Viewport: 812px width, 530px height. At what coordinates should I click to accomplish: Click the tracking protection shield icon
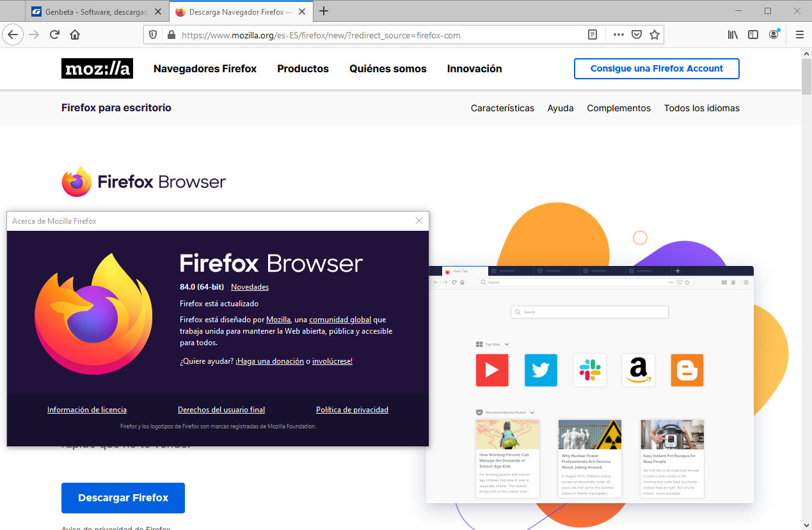[x=152, y=35]
